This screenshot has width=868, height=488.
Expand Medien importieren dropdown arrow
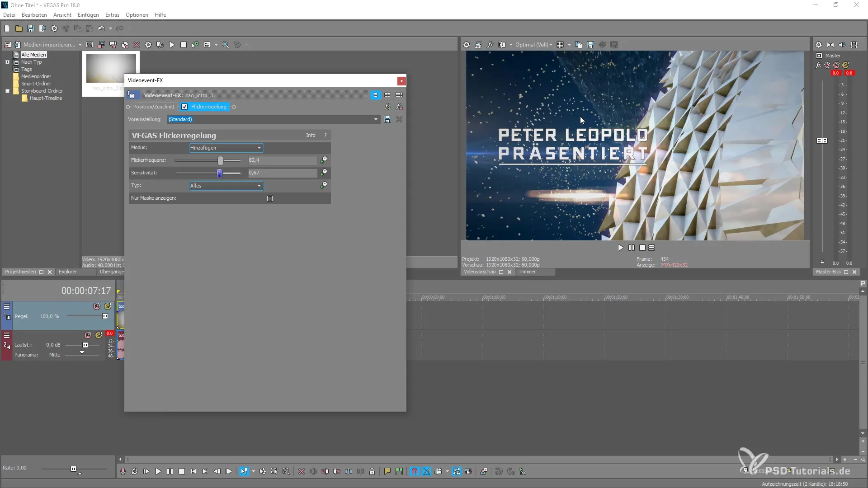tap(80, 45)
